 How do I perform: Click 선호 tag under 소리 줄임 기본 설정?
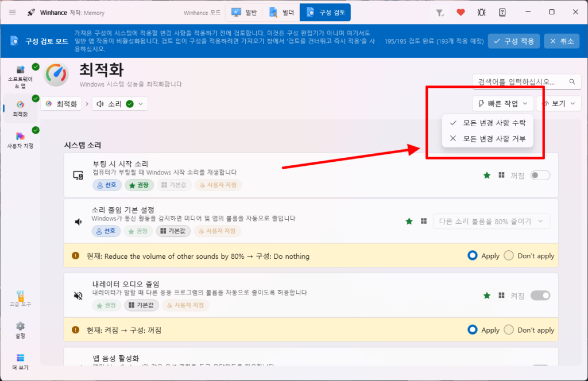(x=106, y=231)
